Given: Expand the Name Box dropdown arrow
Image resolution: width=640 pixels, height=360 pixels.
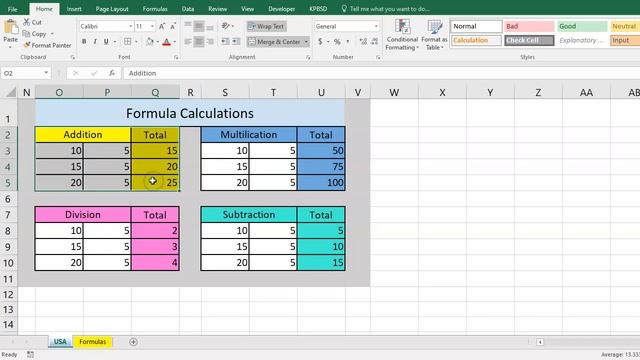Looking at the screenshot, I should tap(46, 73).
